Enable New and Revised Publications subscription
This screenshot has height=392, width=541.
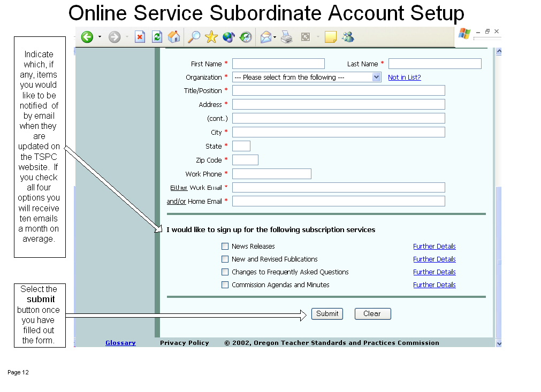(225, 259)
